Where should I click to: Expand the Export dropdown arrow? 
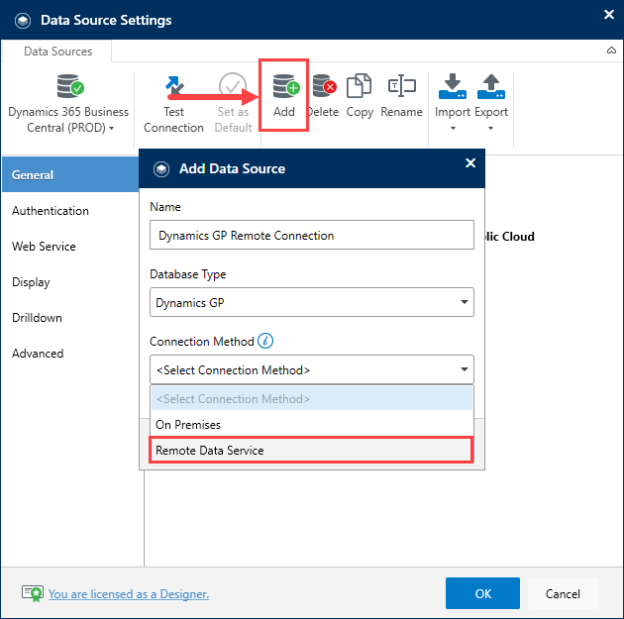click(x=491, y=128)
